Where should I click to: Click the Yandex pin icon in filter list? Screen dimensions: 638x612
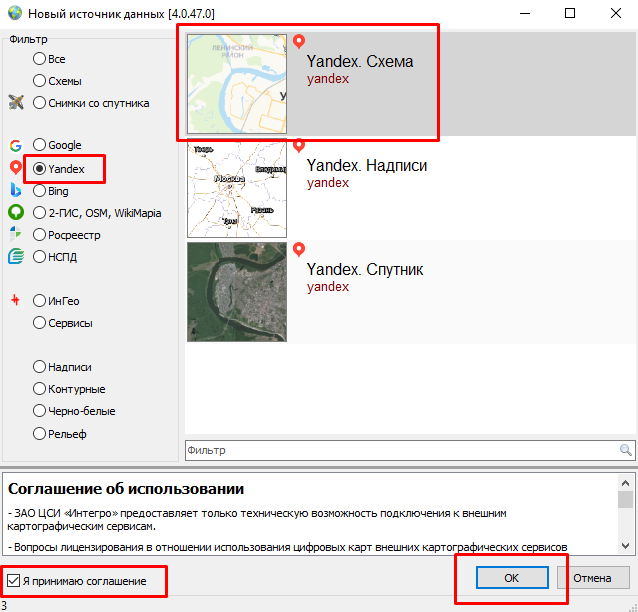(16, 167)
